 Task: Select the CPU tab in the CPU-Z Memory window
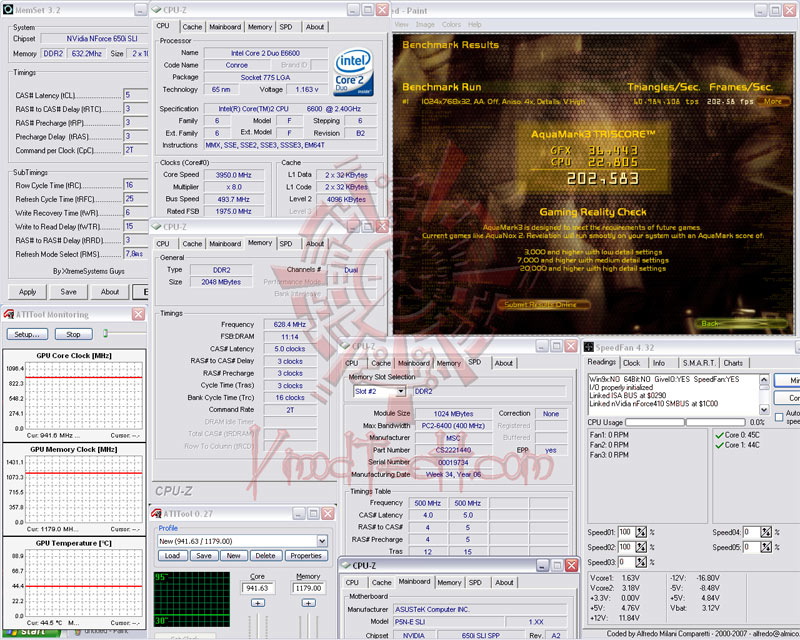pyautogui.click(x=163, y=244)
